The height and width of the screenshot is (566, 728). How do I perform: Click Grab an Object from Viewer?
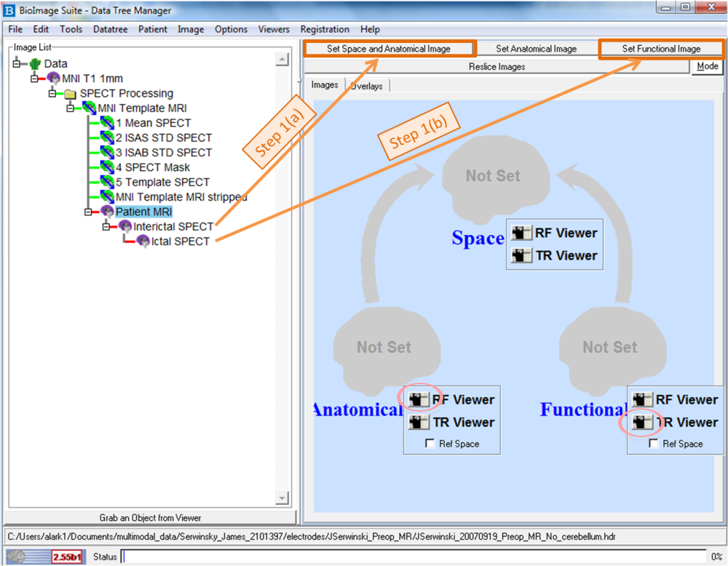coord(150,518)
